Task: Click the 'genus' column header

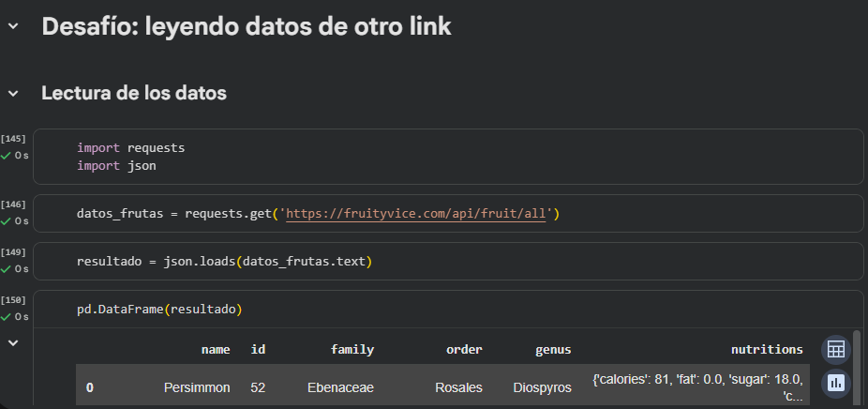Action: coord(553,350)
